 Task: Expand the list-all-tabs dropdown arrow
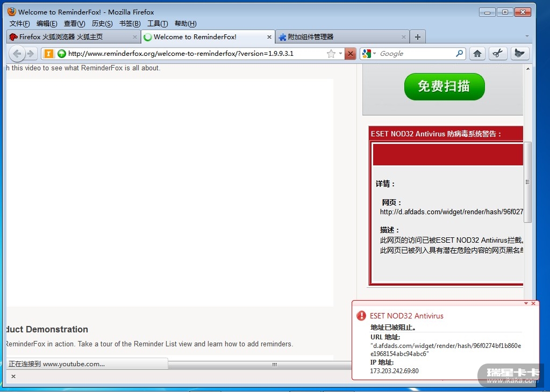(527, 36)
